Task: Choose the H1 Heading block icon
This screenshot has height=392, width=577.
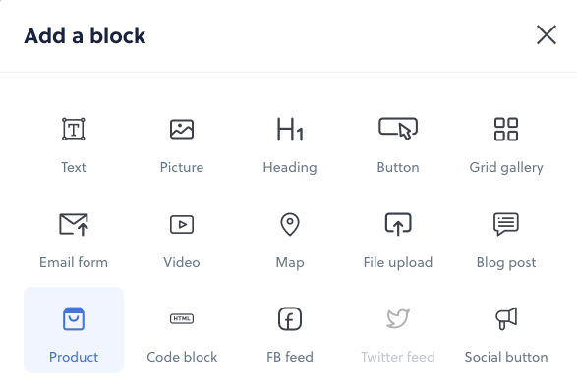Action: pos(290,129)
